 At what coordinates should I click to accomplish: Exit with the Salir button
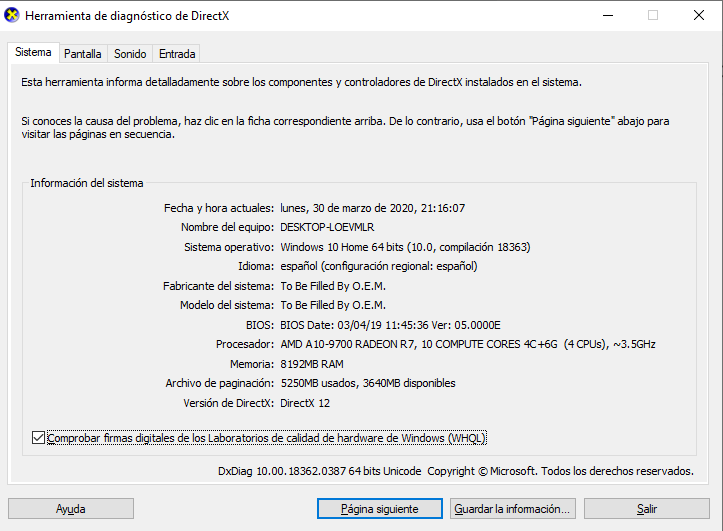646,508
